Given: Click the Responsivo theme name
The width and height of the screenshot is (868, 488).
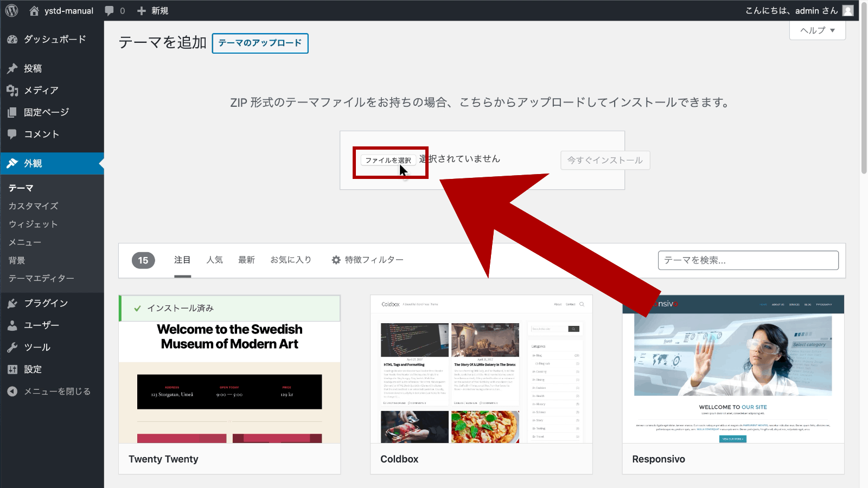Looking at the screenshot, I should [659, 459].
